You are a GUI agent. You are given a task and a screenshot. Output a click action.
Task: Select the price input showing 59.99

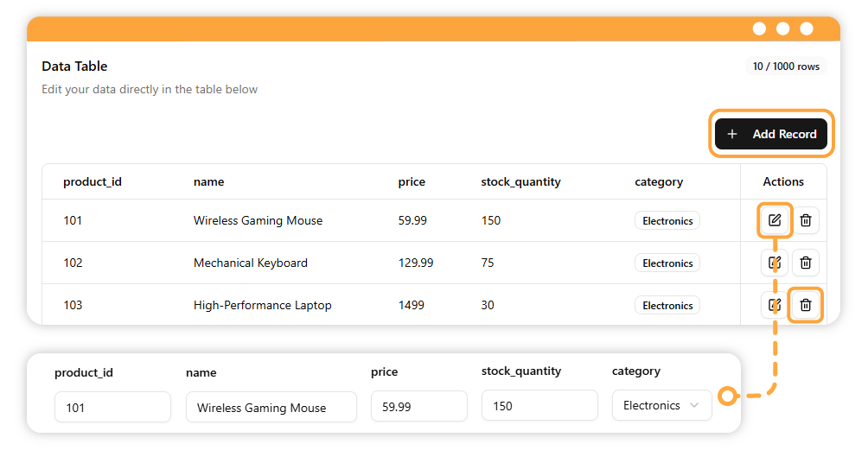click(418, 406)
